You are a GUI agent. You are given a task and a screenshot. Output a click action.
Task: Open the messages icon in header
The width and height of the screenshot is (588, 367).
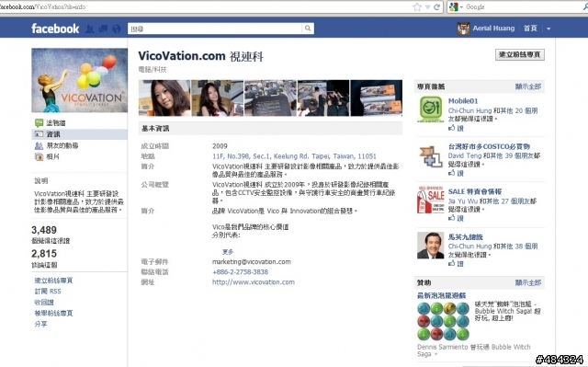coord(103,29)
